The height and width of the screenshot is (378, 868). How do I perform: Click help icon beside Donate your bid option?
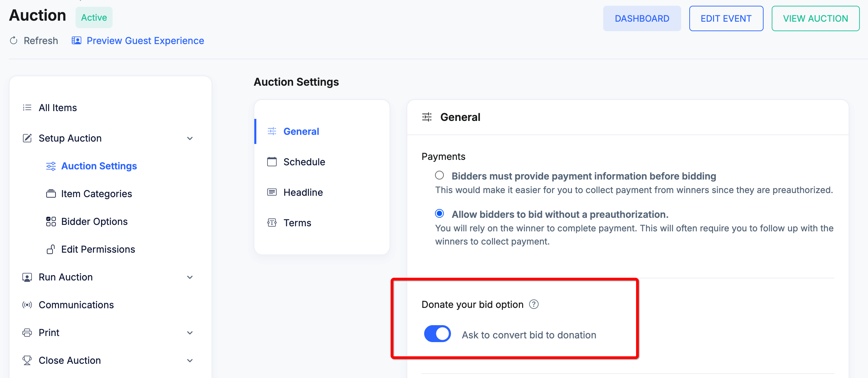(x=534, y=304)
